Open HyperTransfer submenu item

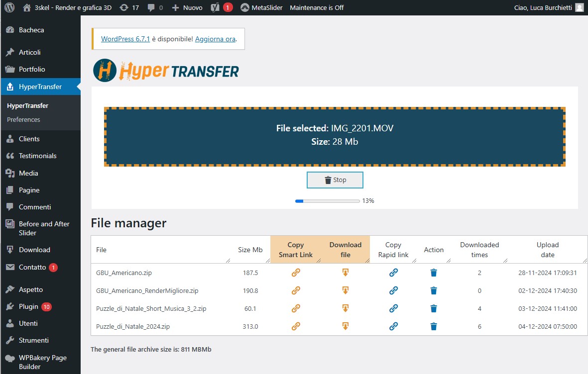point(28,105)
